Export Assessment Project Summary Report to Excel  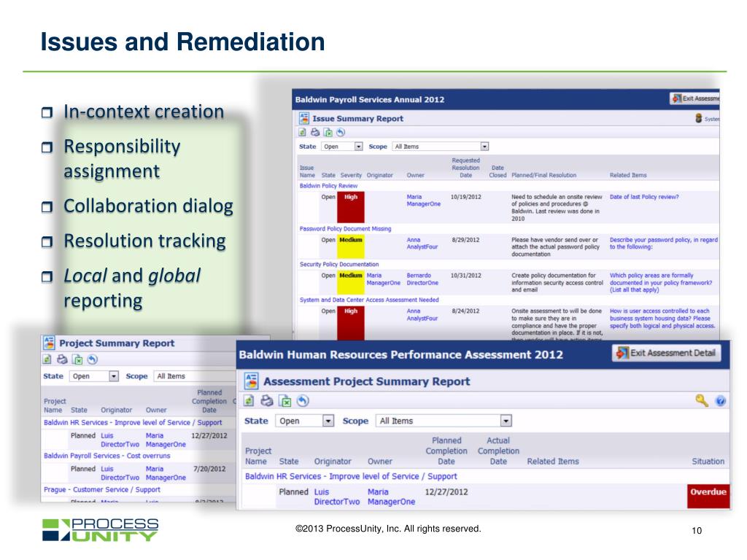[x=285, y=401]
